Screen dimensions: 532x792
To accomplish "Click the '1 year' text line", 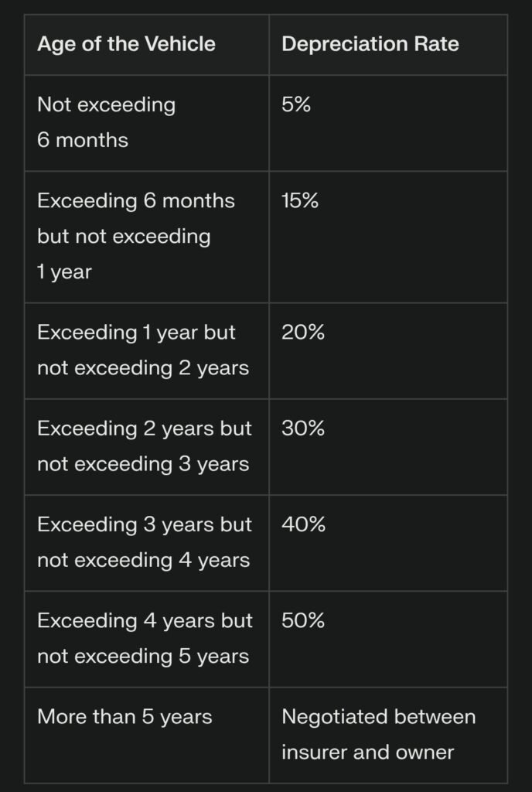I will pyautogui.click(x=64, y=271).
